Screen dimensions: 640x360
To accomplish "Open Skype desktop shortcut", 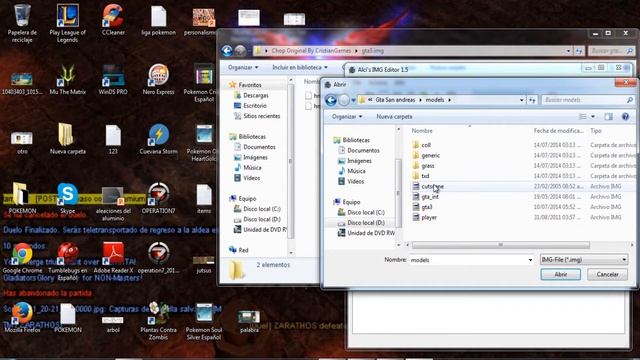I will 67,199.
